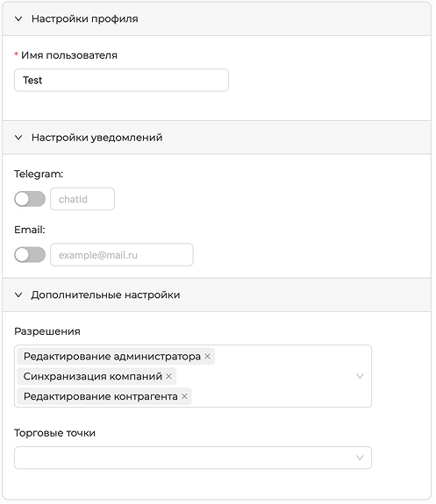436x504 pixels.
Task: Enable the Telegram notifications toggle
Action: tap(30, 199)
